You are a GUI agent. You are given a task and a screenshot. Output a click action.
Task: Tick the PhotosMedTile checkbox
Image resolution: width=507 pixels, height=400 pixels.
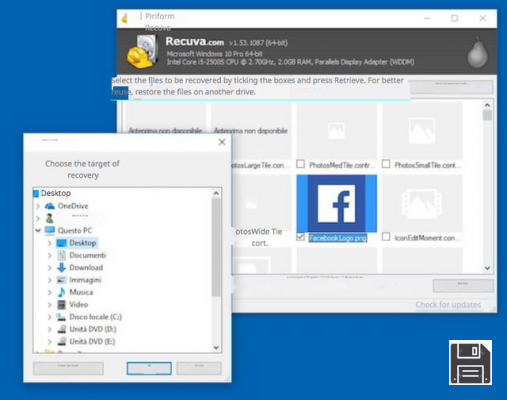pyautogui.click(x=300, y=164)
